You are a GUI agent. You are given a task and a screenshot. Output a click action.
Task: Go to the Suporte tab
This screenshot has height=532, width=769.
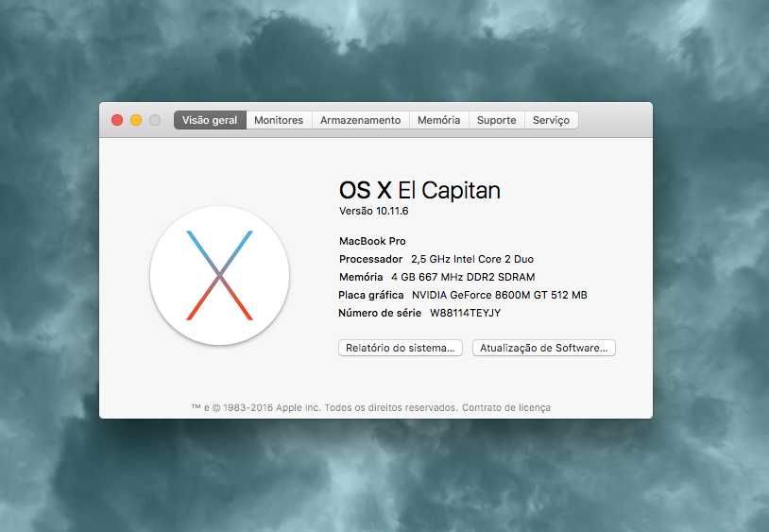pos(496,120)
